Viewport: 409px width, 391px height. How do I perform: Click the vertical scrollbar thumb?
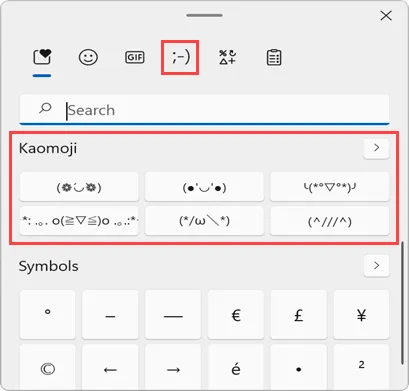coord(403,303)
